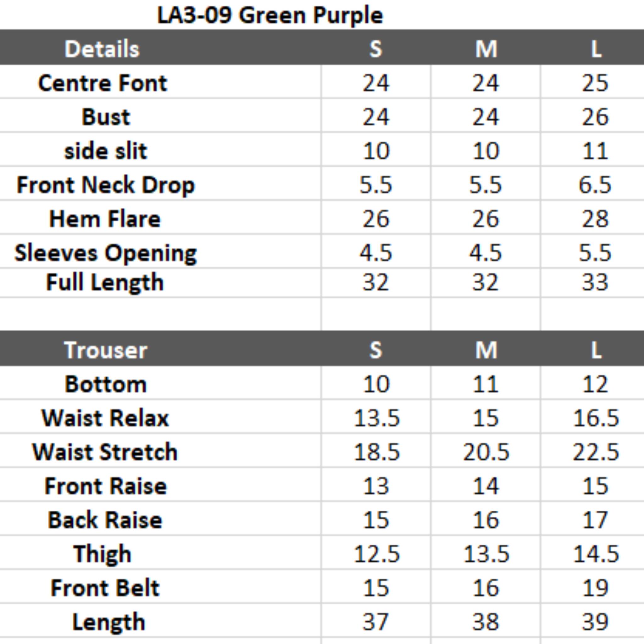Select the Back Raise row label
Screen dimensions: 644x644
point(105,520)
